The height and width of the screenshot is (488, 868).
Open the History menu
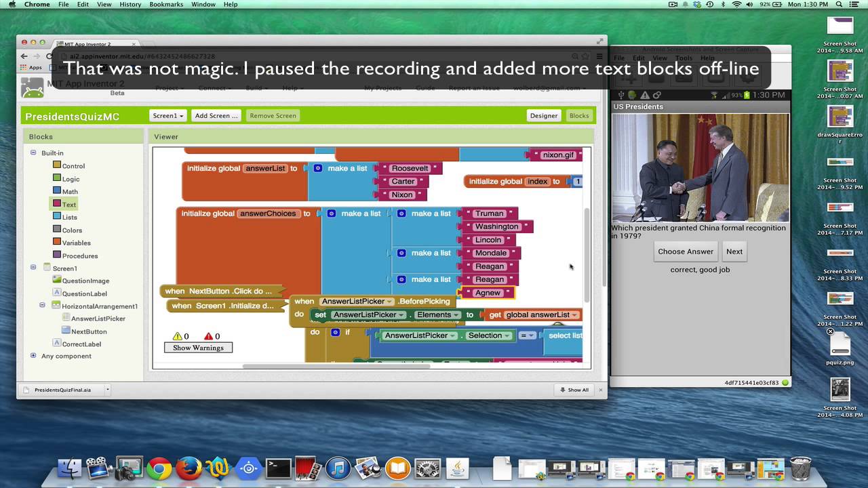point(130,4)
